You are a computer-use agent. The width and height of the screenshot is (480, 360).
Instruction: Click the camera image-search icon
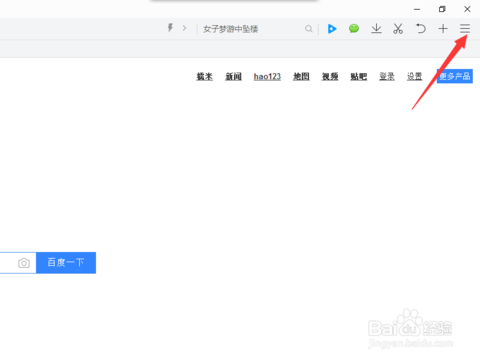pyautogui.click(x=24, y=263)
